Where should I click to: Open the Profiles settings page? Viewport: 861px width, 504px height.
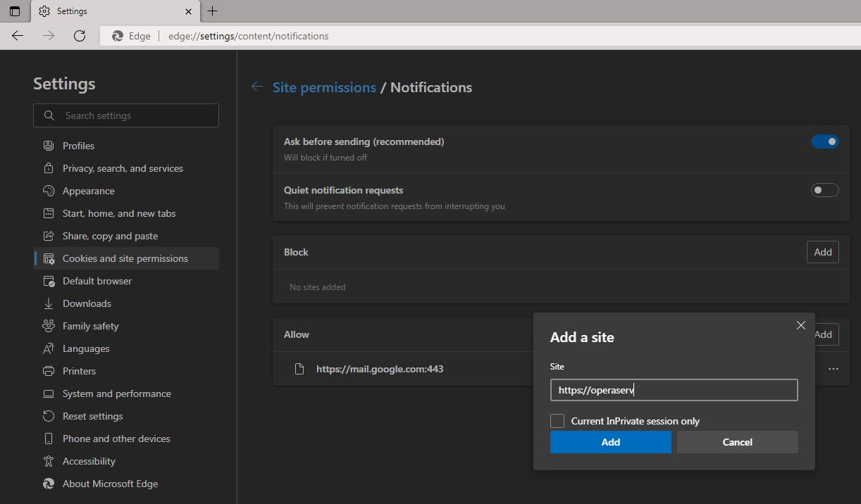coord(78,146)
